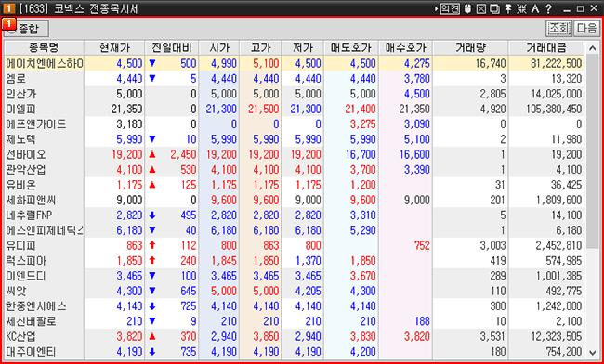Click the mouse icon in title bar
This screenshot has height=364, width=604.
tap(467, 8)
